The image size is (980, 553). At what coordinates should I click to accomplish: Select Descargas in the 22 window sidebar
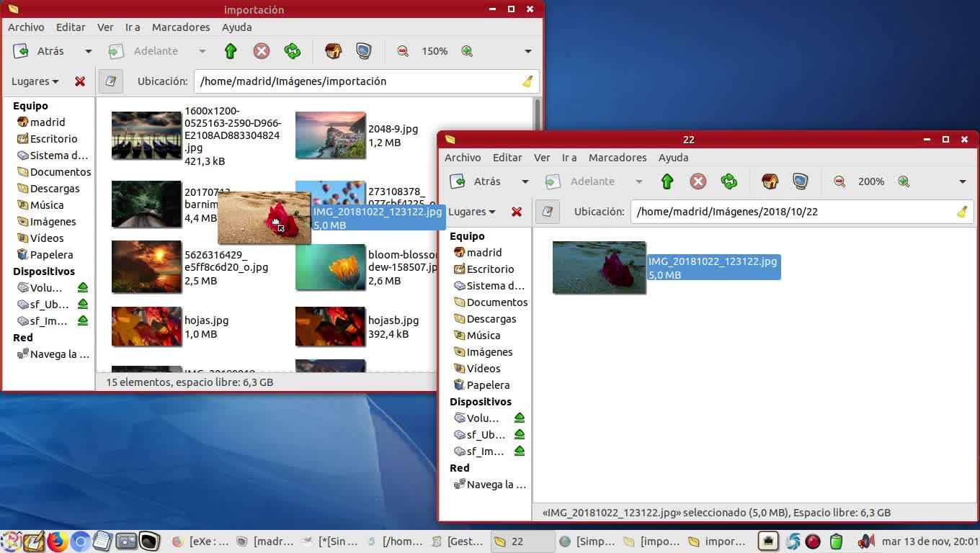(491, 319)
